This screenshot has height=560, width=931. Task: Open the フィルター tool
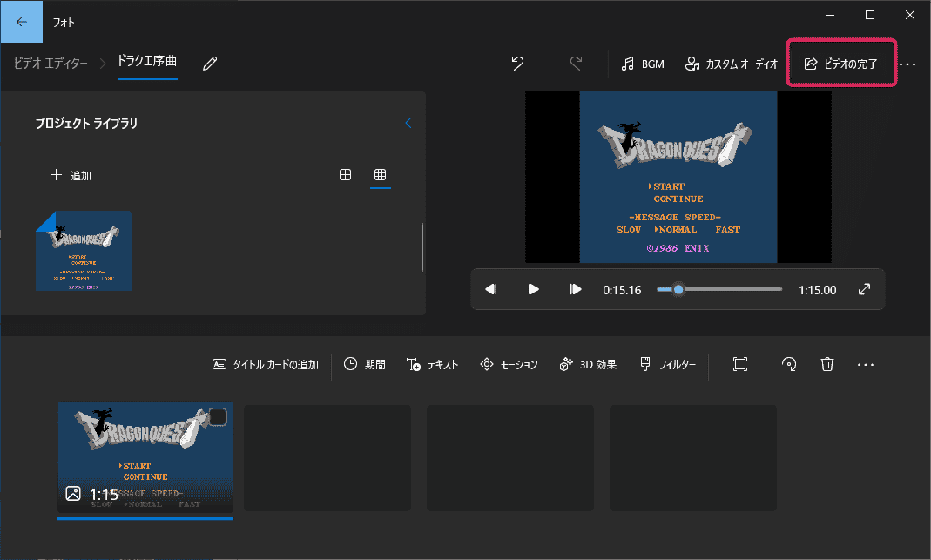tap(668, 364)
